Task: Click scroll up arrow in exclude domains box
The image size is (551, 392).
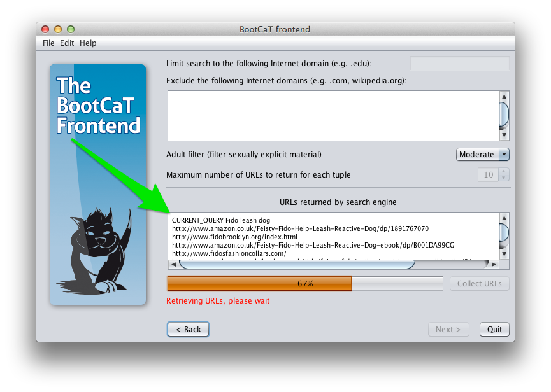Action: [504, 97]
